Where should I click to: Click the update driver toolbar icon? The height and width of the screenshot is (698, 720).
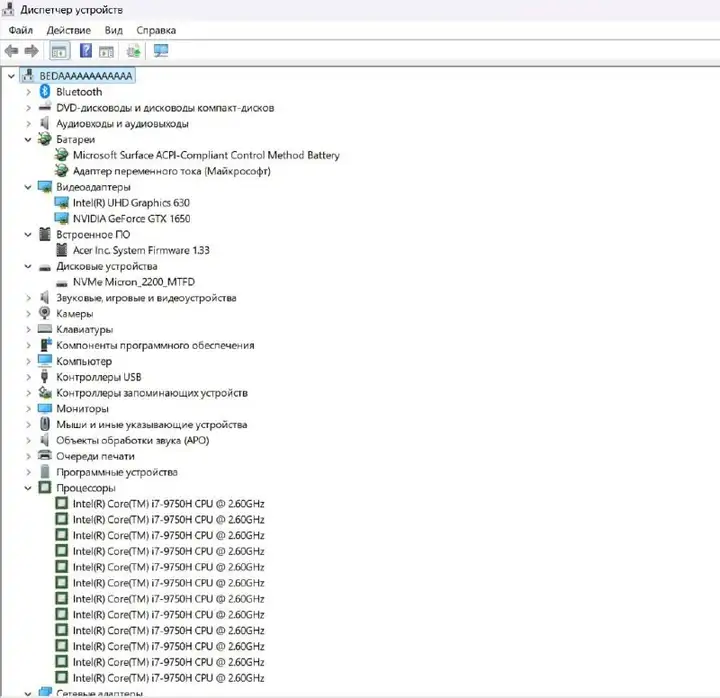tap(134, 51)
